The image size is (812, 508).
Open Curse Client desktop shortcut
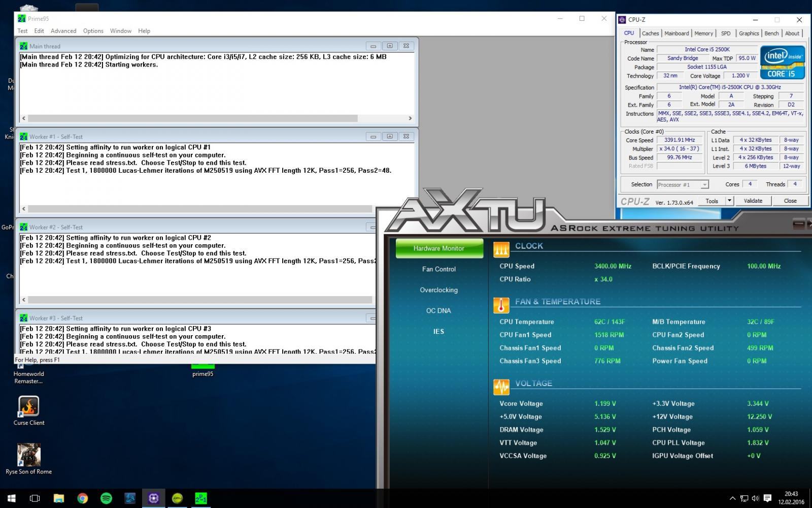pyautogui.click(x=29, y=410)
